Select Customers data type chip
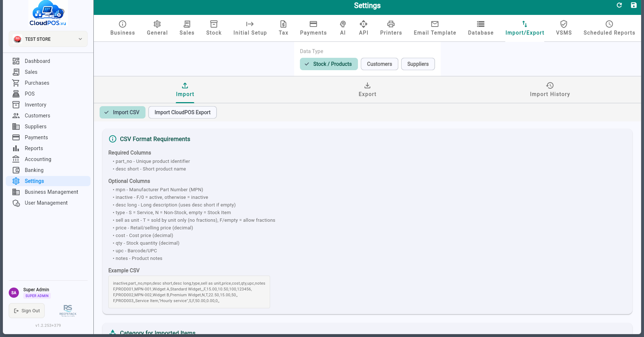Viewport: 644px width, 337px height. [379, 64]
